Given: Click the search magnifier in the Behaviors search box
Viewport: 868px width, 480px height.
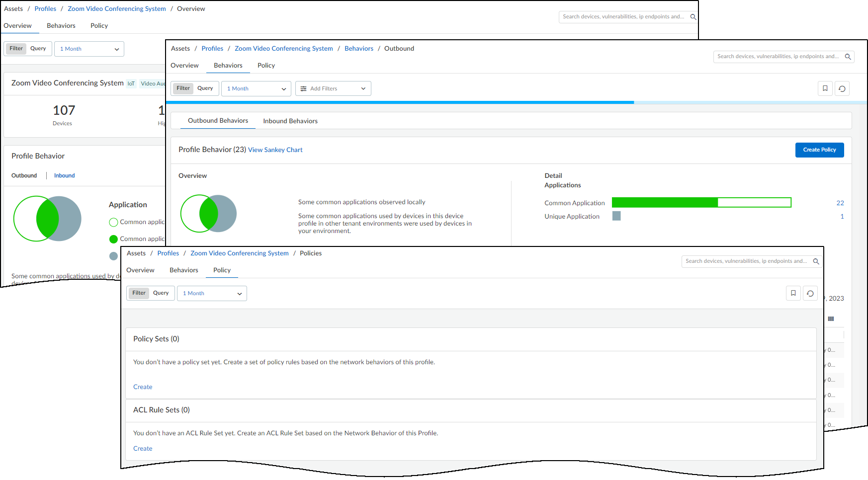Looking at the screenshot, I should (848, 57).
